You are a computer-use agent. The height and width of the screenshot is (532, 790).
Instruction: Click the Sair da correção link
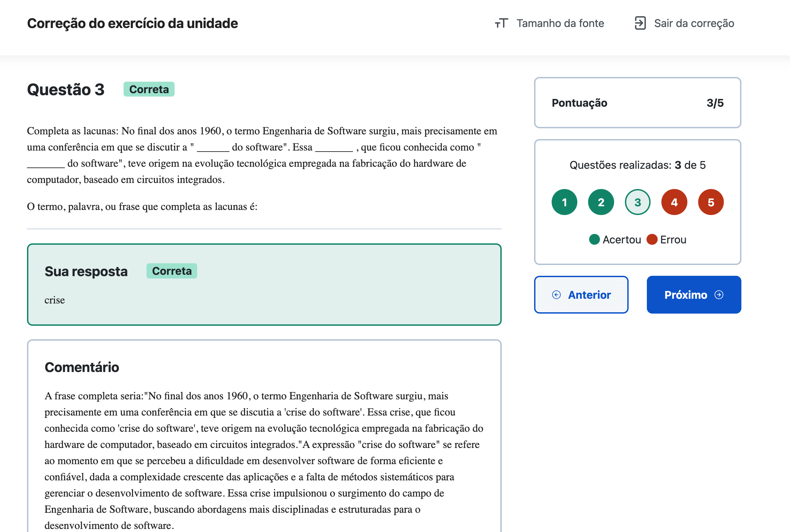(x=694, y=23)
